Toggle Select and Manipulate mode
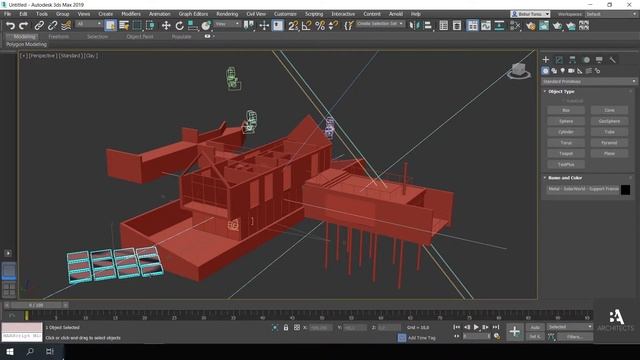 pyautogui.click(x=264, y=26)
